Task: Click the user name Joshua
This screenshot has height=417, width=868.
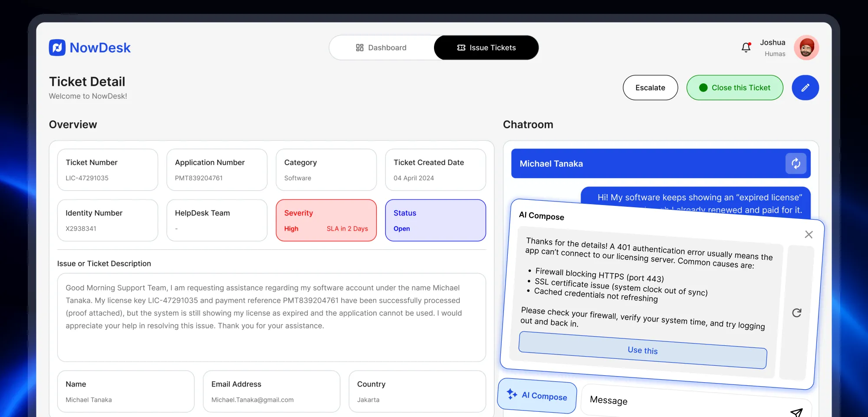Action: [773, 43]
